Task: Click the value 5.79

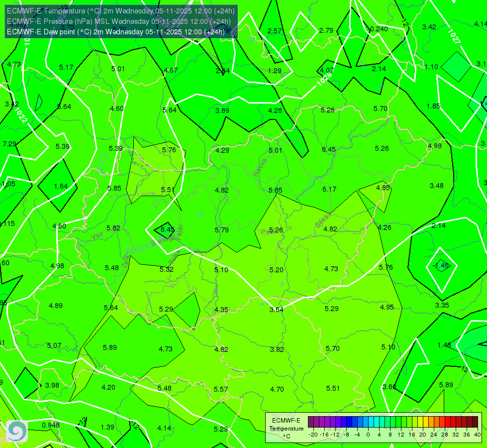Action: pos(222,230)
